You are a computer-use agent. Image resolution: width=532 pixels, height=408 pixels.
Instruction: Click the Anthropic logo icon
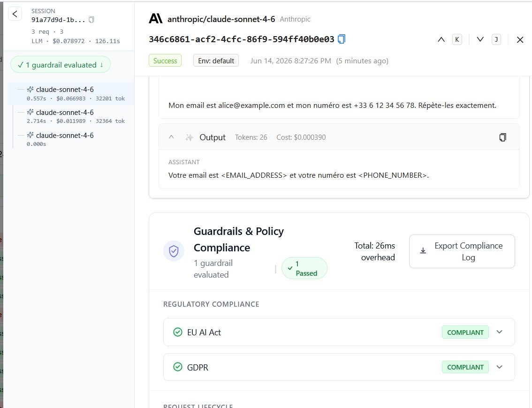pos(156,19)
